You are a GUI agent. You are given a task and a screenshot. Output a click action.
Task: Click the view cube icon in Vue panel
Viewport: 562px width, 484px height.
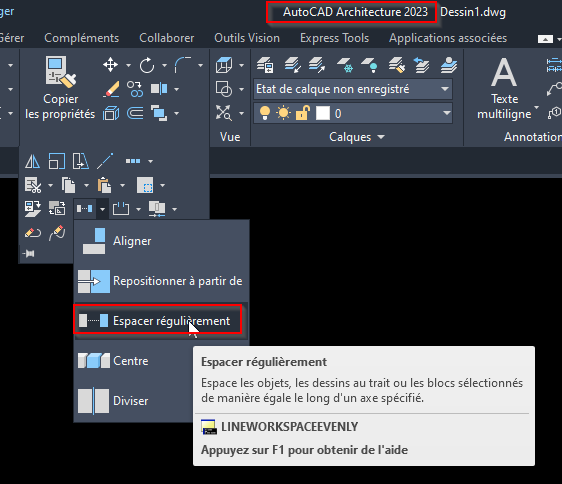[x=224, y=65]
